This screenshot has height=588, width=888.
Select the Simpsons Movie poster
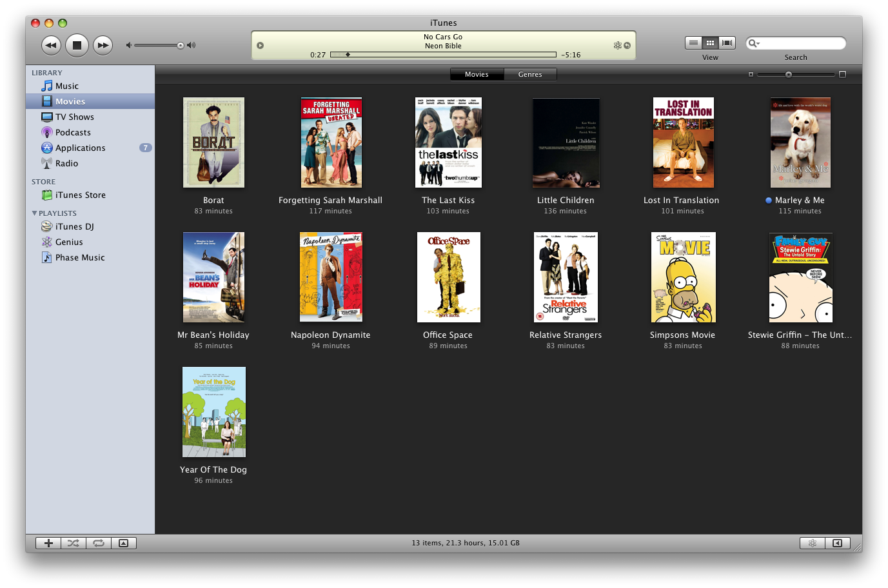(683, 277)
